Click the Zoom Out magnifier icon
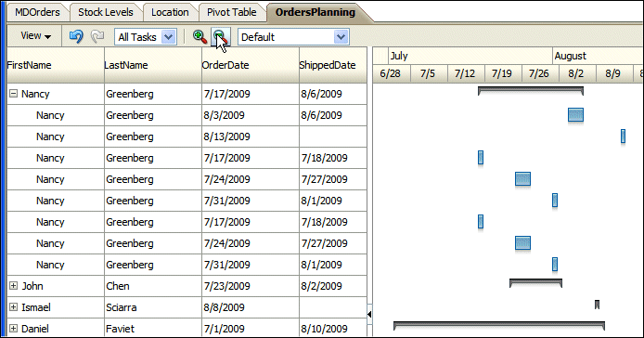Viewport: 644px width, 338px height. pos(221,36)
